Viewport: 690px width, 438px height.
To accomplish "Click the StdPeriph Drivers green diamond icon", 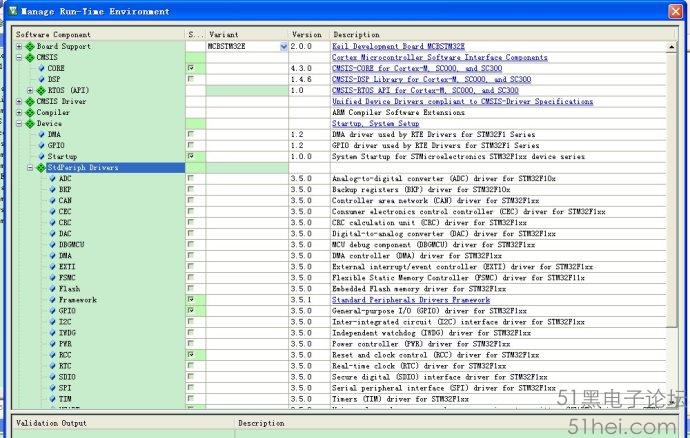I will [41, 168].
